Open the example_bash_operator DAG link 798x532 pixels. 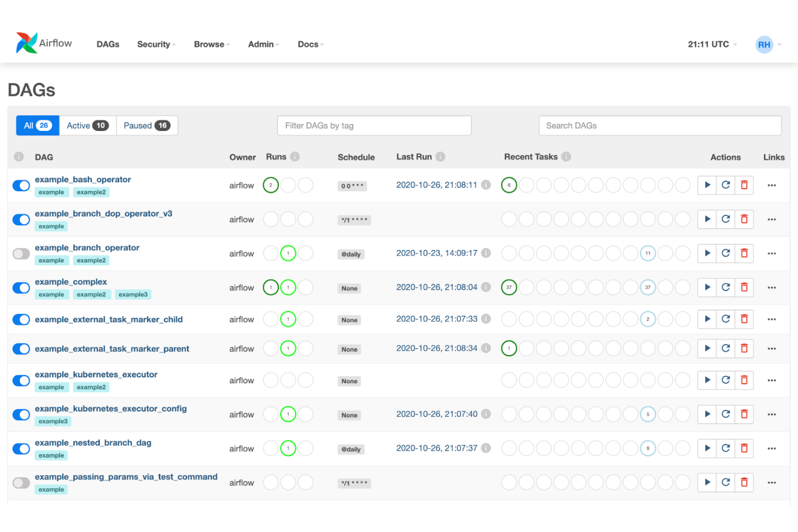pyautogui.click(x=83, y=179)
